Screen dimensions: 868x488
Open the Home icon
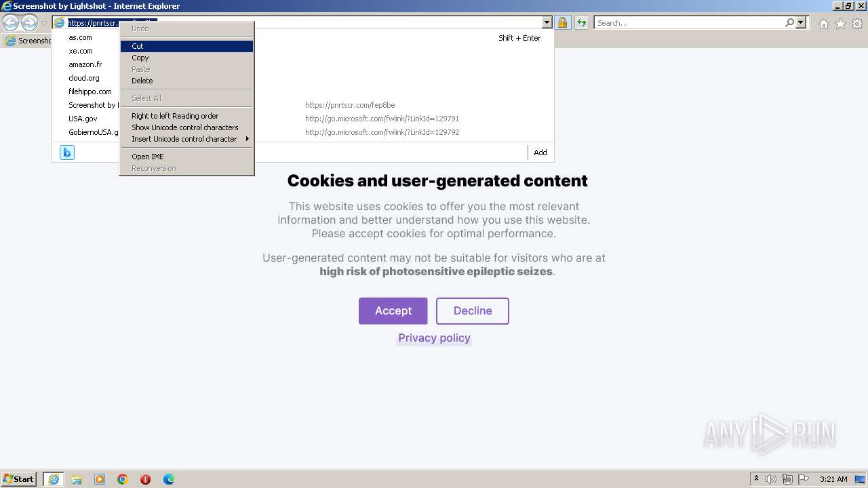click(x=823, y=24)
